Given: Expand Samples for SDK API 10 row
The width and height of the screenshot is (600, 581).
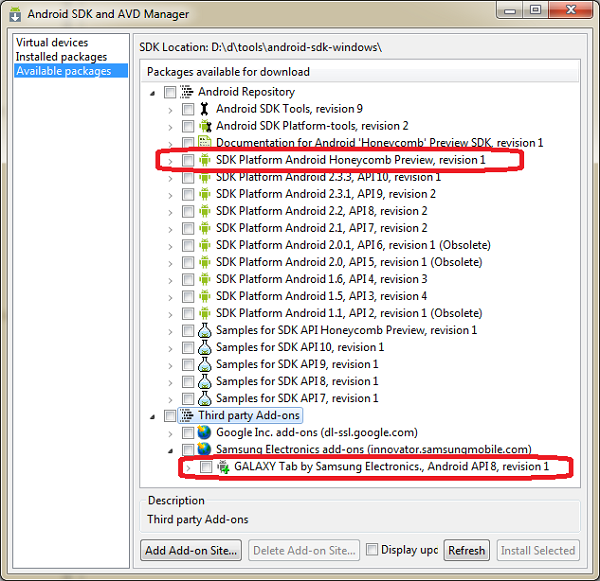Looking at the screenshot, I should (170, 349).
